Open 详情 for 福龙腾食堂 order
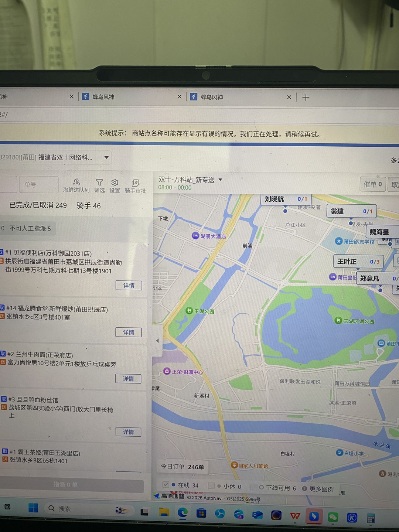399x532 pixels. click(x=128, y=332)
